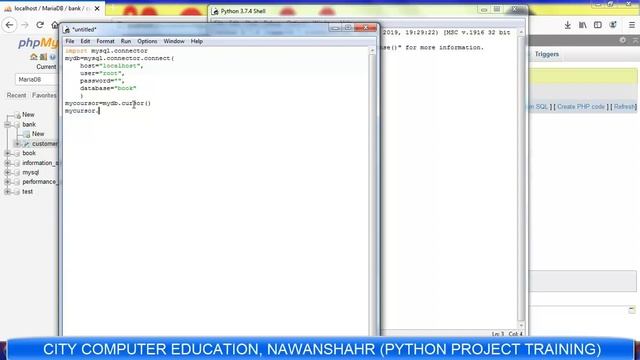The image size is (640, 360).
Task: Toggle Firefox sidebar view icon
Action: (x=598, y=25)
